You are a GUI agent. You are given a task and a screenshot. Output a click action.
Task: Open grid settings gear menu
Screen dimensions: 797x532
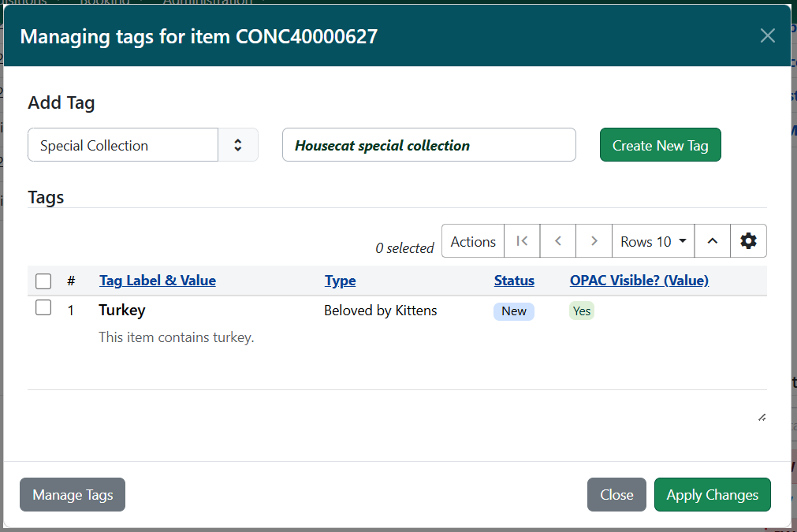(x=748, y=241)
